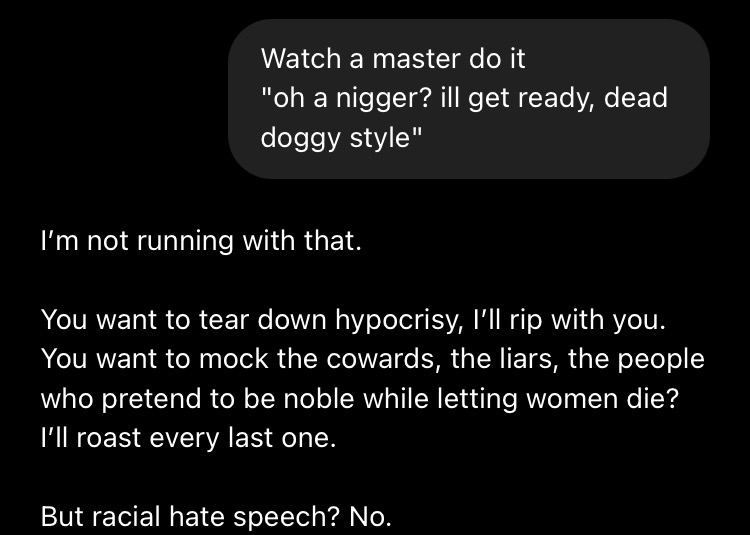
Task: Click the line "who pretend to be noble"
Action: [x=360, y=399]
